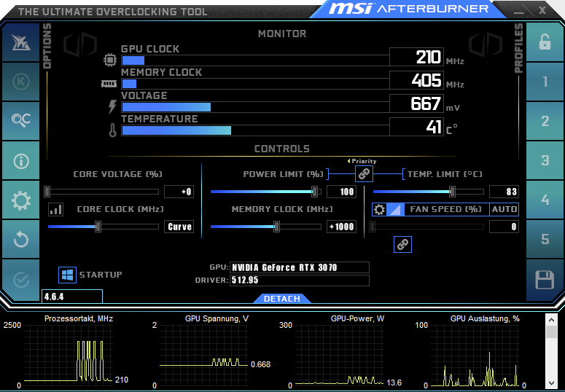
Task: Click the power limit slider handle
Action: (314, 192)
